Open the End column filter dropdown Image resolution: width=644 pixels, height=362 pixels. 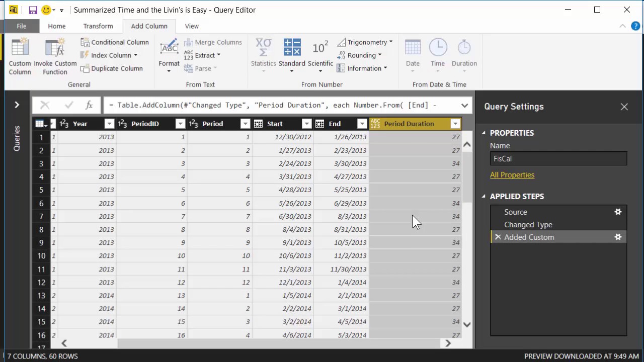[x=362, y=124]
